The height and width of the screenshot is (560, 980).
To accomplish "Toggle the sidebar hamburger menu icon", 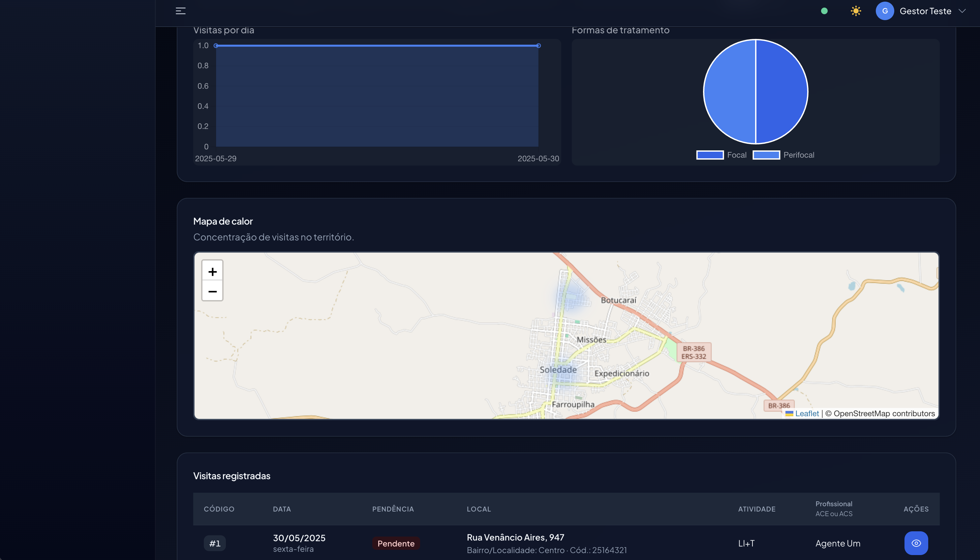I will point(180,11).
